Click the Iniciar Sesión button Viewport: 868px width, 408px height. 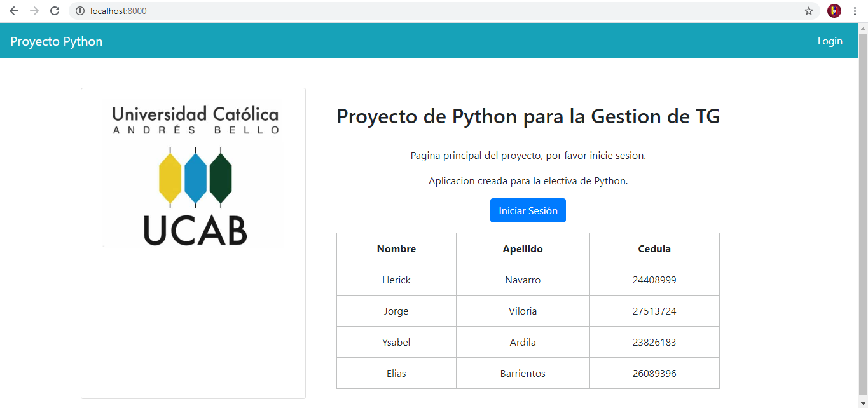[x=528, y=210]
